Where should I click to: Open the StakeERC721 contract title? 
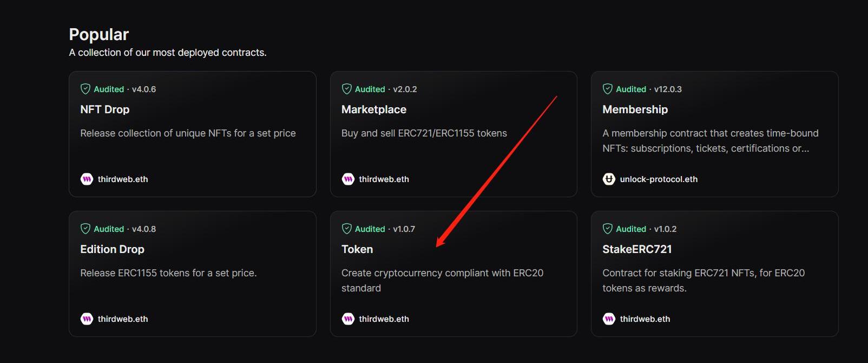[x=637, y=249]
